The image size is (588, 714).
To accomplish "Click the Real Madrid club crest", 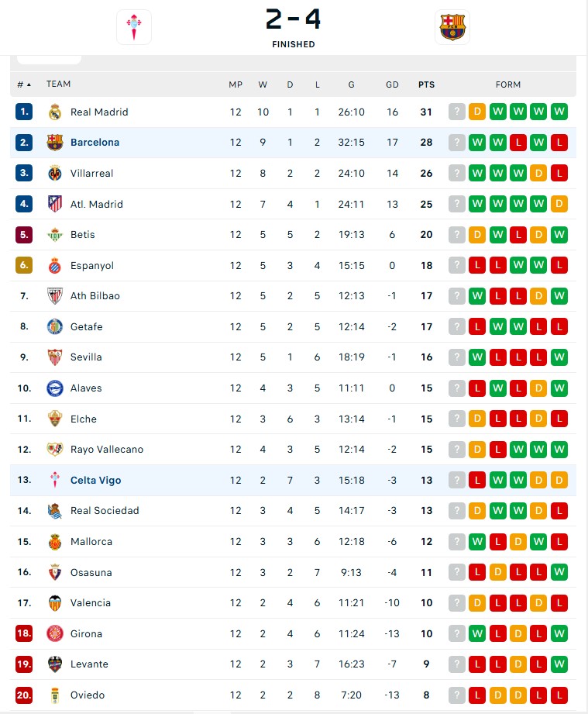I will click(x=55, y=112).
